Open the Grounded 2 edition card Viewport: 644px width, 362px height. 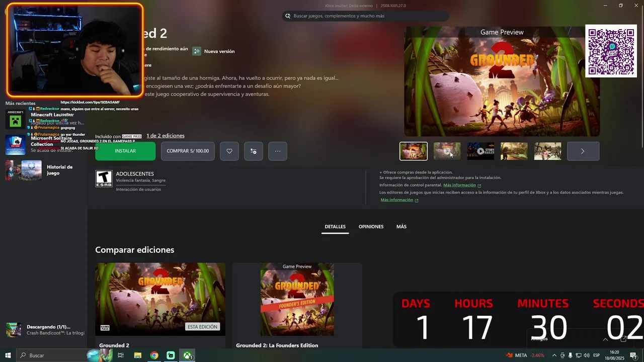[x=160, y=305]
